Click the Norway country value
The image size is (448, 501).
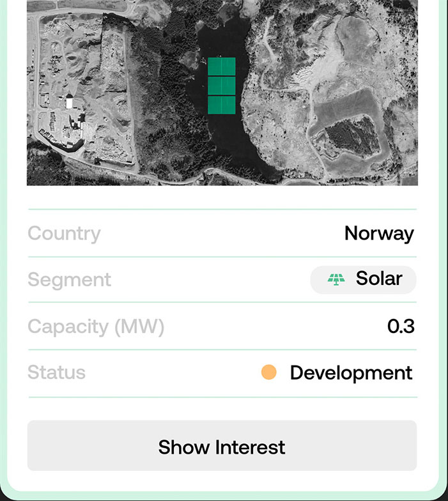point(379,233)
